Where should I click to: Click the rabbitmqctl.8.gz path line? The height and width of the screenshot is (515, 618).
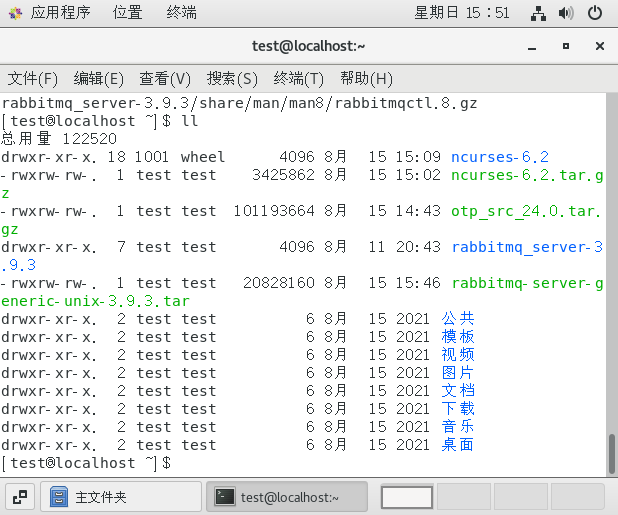239,103
